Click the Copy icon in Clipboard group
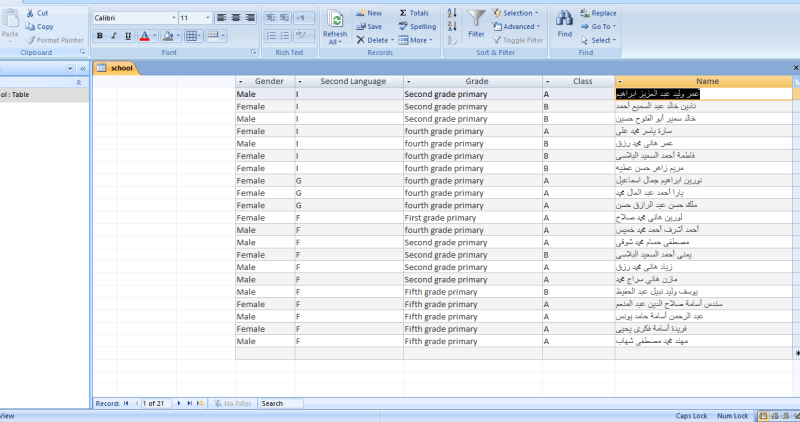This screenshot has width=800, height=422. [30, 27]
